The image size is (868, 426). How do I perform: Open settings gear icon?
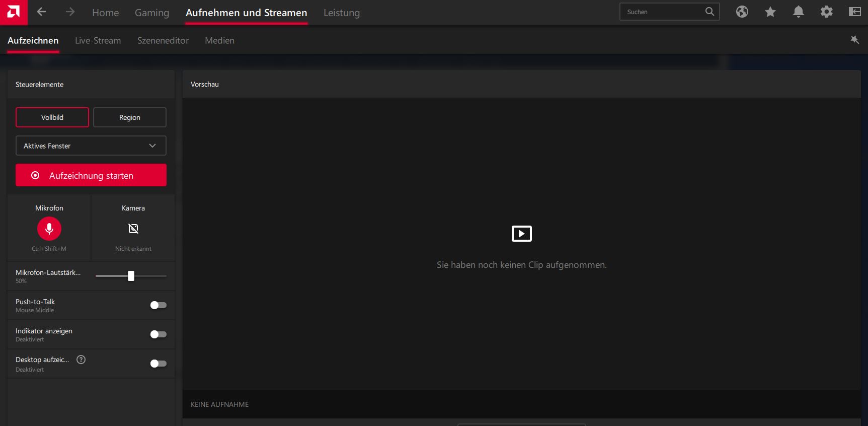coord(827,12)
